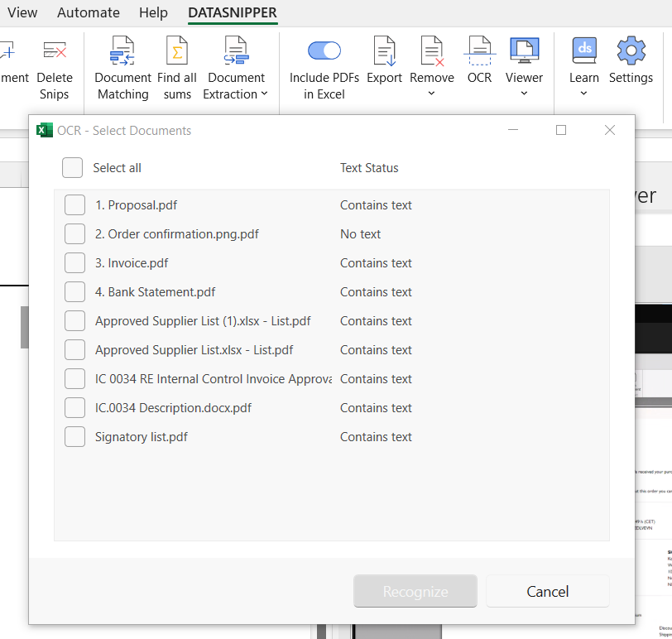672x639 pixels.
Task: Toggle Include PDFs in Excel
Action: pos(324,50)
